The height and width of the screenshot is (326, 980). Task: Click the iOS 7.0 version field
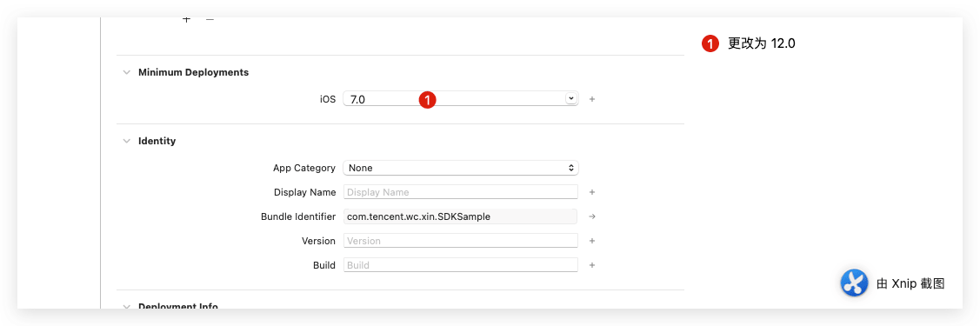461,99
